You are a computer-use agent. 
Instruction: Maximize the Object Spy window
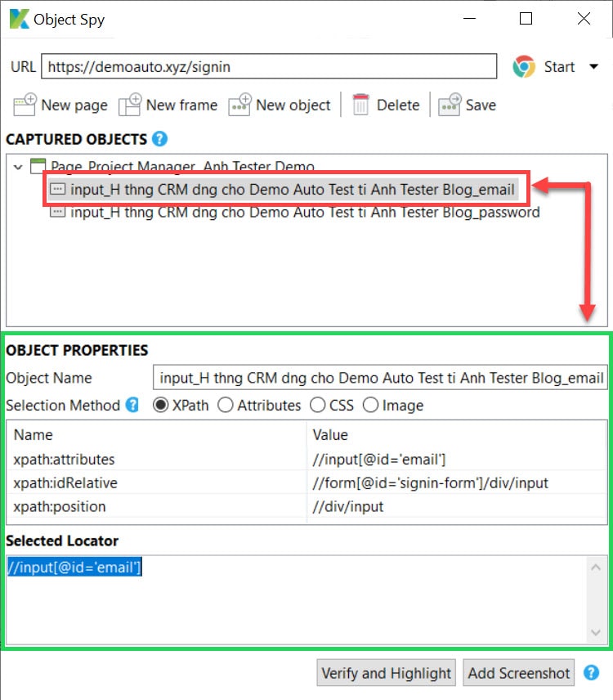526,19
